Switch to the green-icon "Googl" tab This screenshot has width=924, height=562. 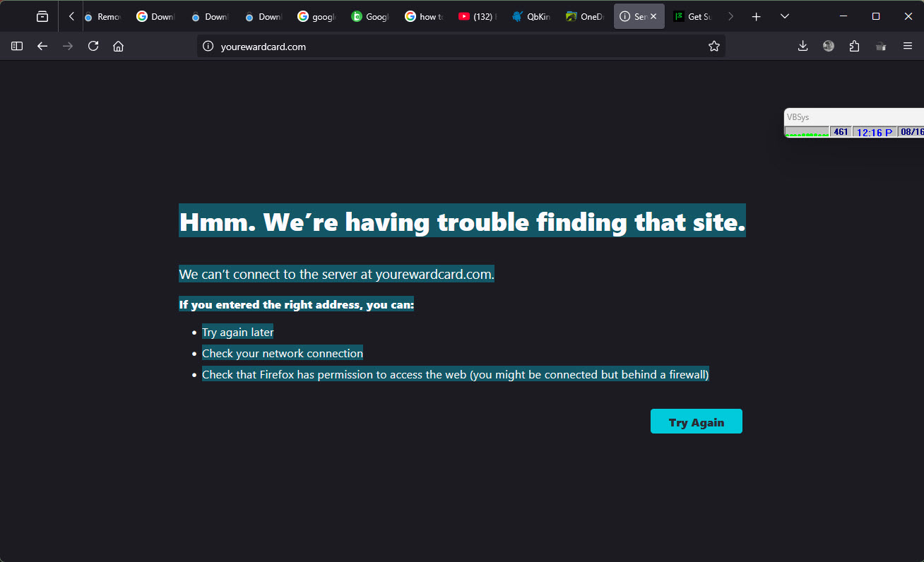(x=371, y=16)
